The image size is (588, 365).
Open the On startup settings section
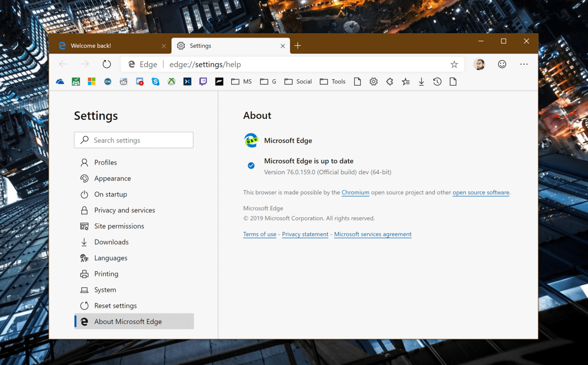(x=134, y=194)
